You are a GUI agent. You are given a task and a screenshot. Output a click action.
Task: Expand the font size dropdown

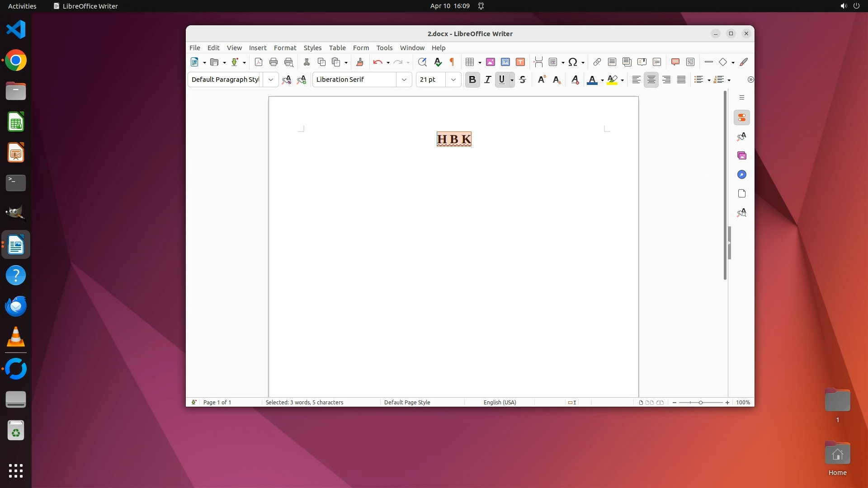453,80
